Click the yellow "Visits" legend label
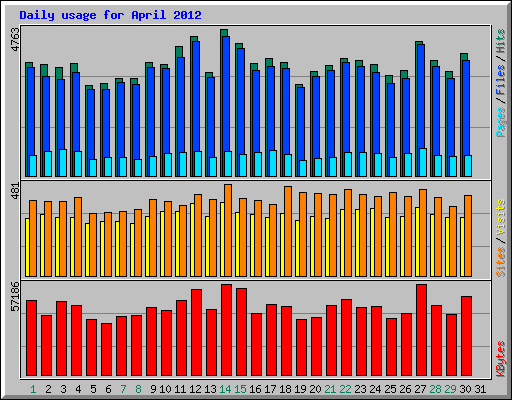Viewport: 512px width, 400px height. tap(501, 217)
